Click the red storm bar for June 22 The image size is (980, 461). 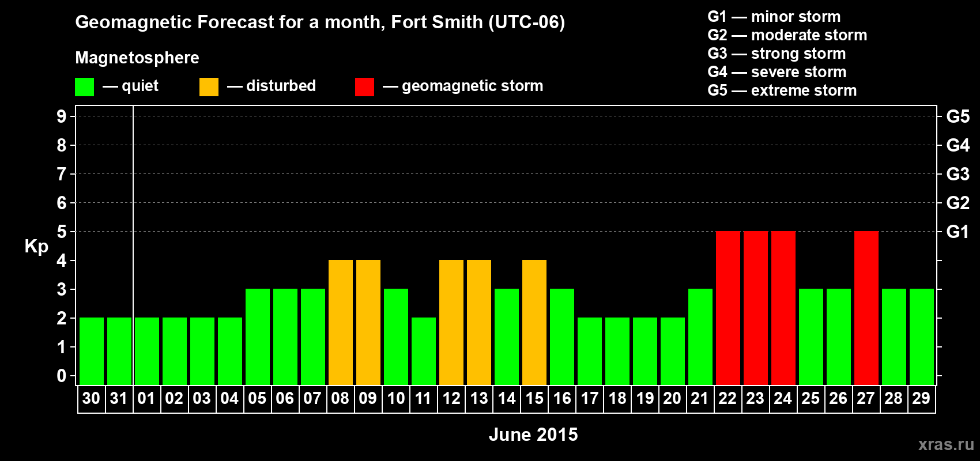(x=728, y=308)
